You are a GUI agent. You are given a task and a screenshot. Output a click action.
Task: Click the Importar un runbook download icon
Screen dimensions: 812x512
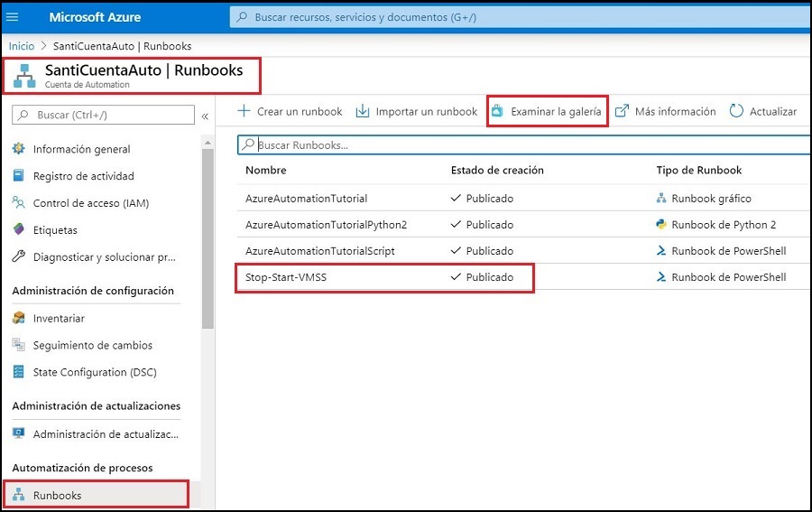coord(363,111)
